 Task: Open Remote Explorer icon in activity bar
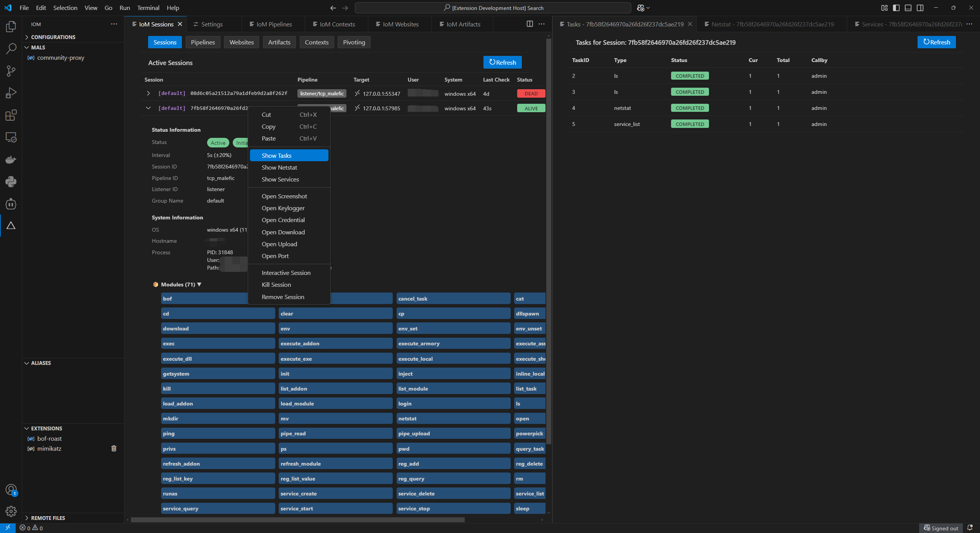coord(11,137)
